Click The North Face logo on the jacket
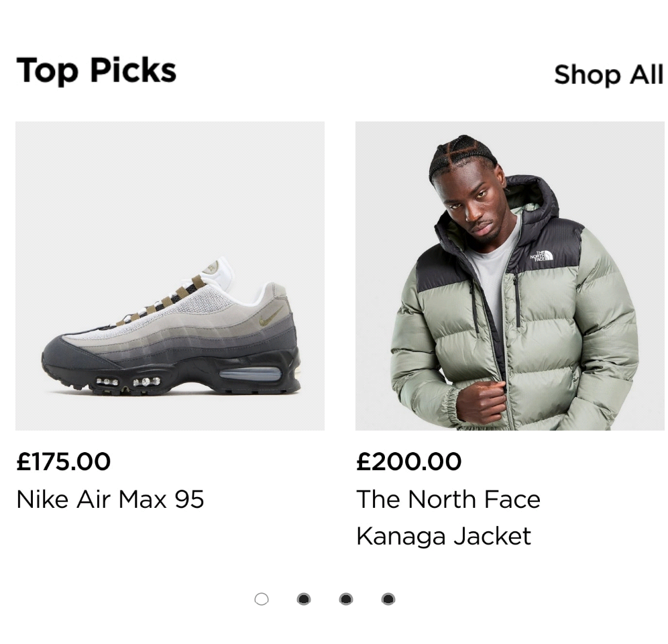The height and width of the screenshot is (644, 668). pos(541,256)
